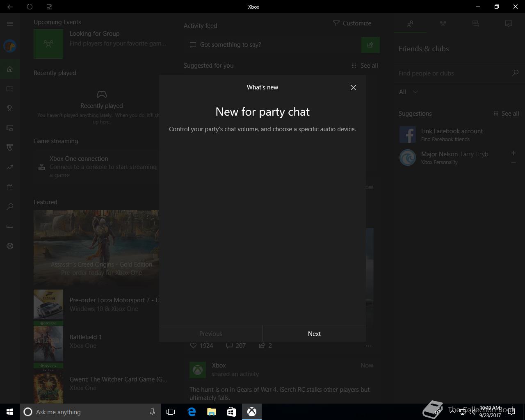This screenshot has height=420, width=525.
Task: Open Battlefield 1 featured item
Action: tap(96, 341)
